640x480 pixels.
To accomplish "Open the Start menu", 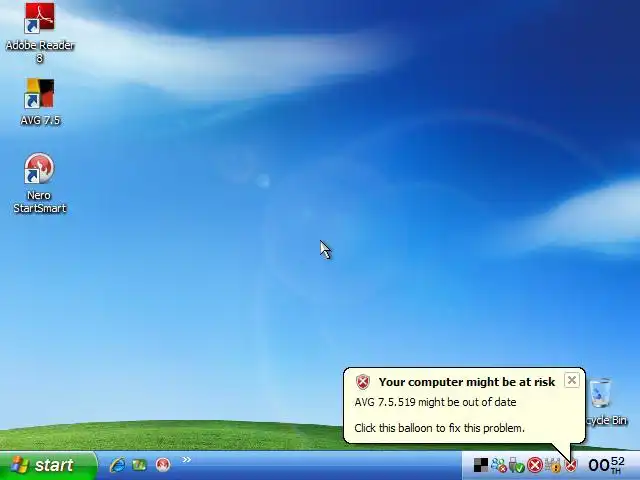I will coord(48,465).
